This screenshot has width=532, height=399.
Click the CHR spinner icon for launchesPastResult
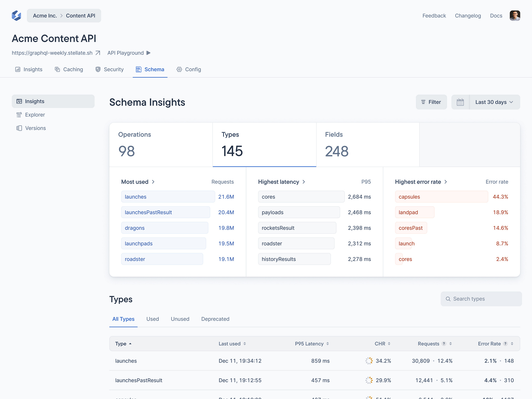369,380
